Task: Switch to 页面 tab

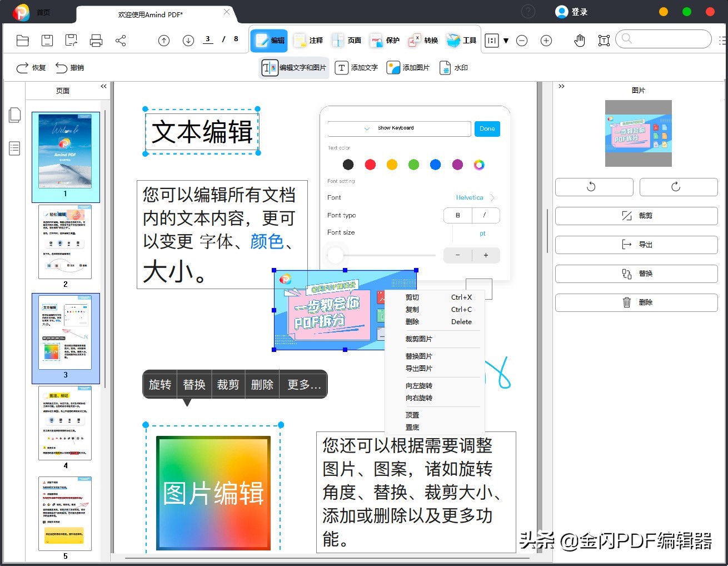Action: 346,40
